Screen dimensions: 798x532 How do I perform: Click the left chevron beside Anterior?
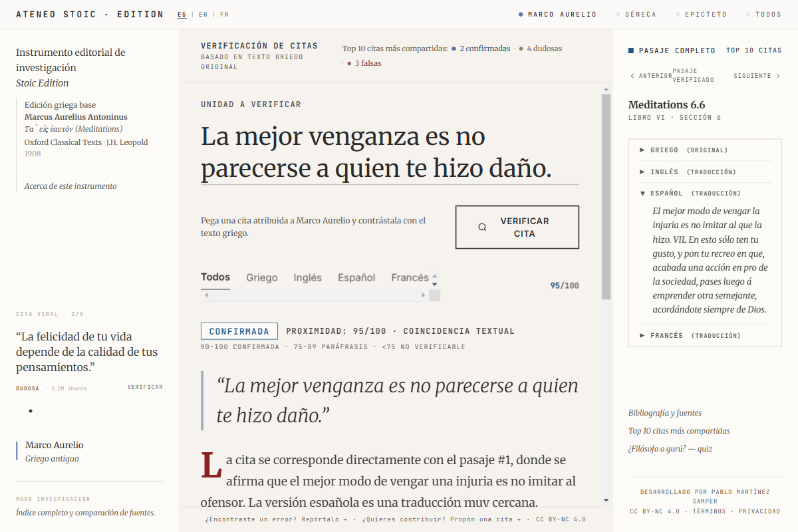tap(632, 76)
